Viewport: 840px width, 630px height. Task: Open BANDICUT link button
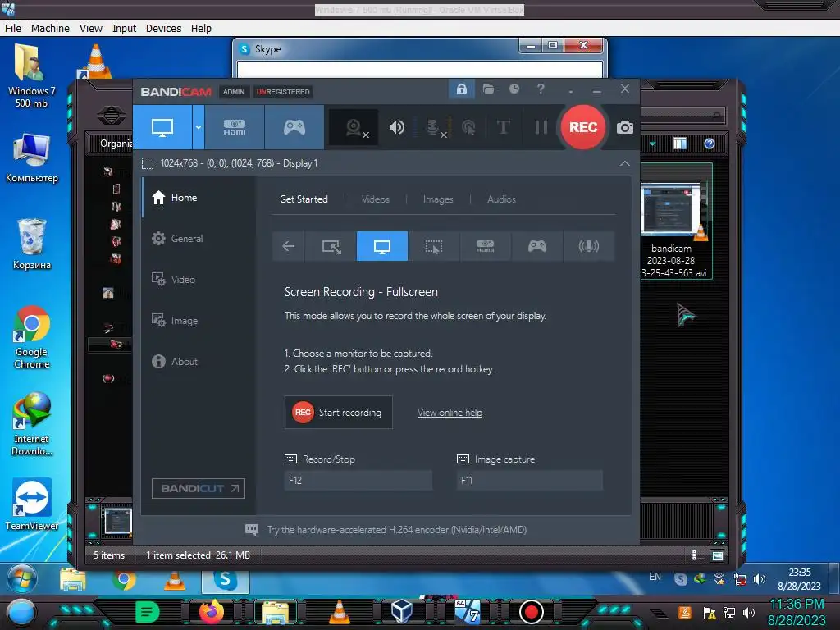(x=199, y=489)
